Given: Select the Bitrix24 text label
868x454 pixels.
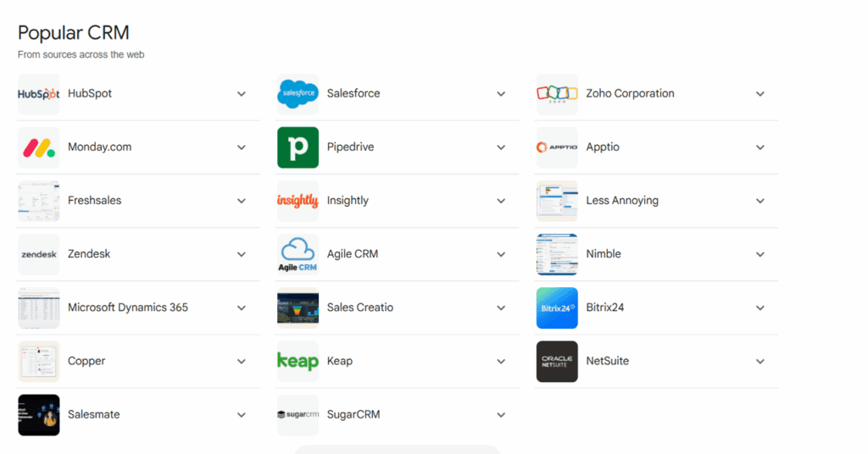Looking at the screenshot, I should (x=605, y=307).
